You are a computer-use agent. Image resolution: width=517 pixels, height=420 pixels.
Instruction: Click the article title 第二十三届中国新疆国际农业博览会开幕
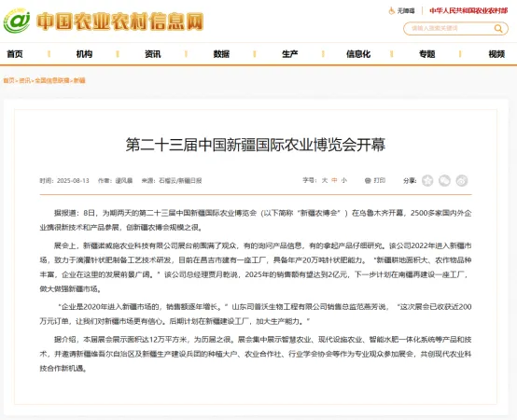256,145
